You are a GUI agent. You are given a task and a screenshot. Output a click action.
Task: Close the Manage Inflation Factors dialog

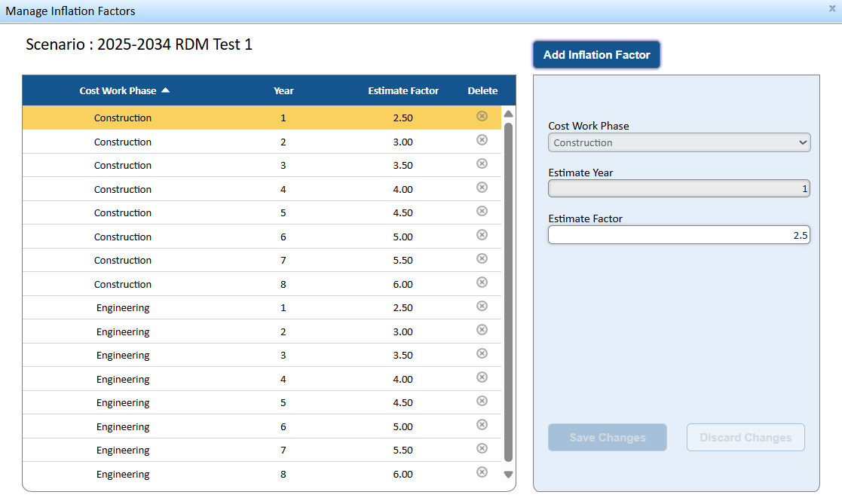[831, 8]
